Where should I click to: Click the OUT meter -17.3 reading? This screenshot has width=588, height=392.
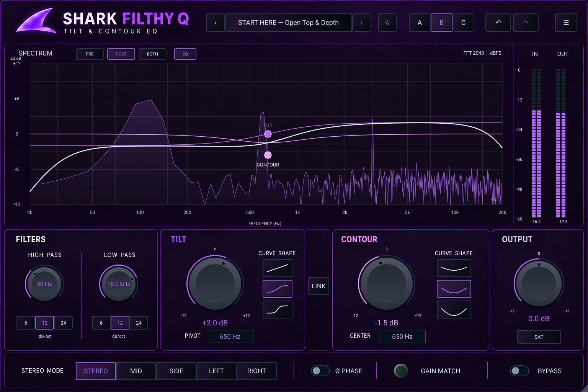[x=563, y=222]
